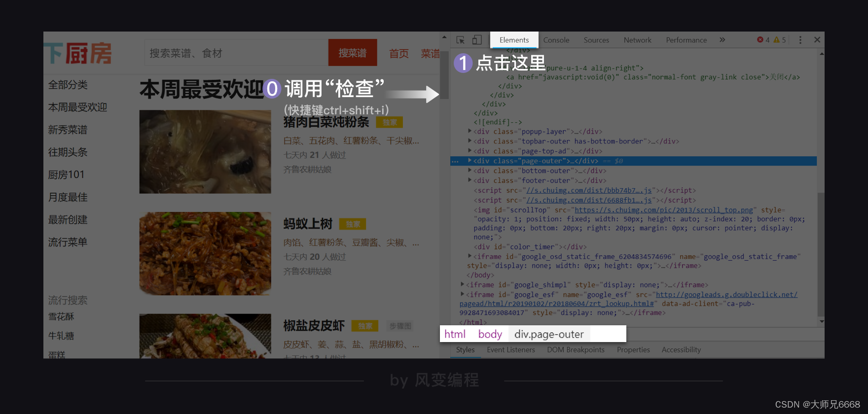The height and width of the screenshot is (414, 868).
Task: Expand the div page-top-ad node
Action: tap(470, 151)
